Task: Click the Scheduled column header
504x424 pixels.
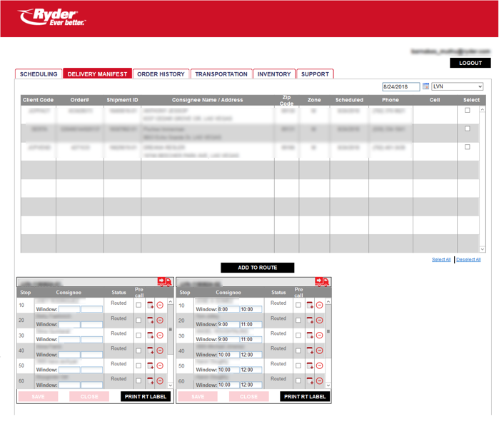Action: pos(349,100)
